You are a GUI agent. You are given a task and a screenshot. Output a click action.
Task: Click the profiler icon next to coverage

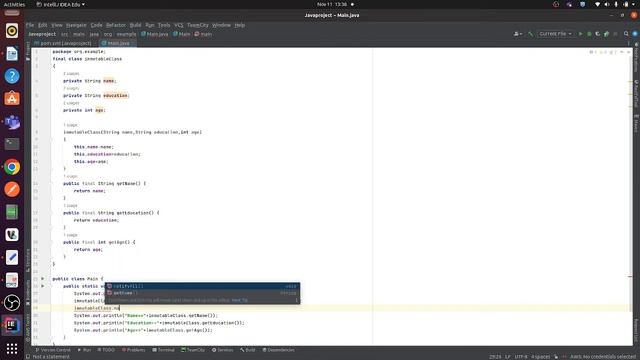point(606,34)
